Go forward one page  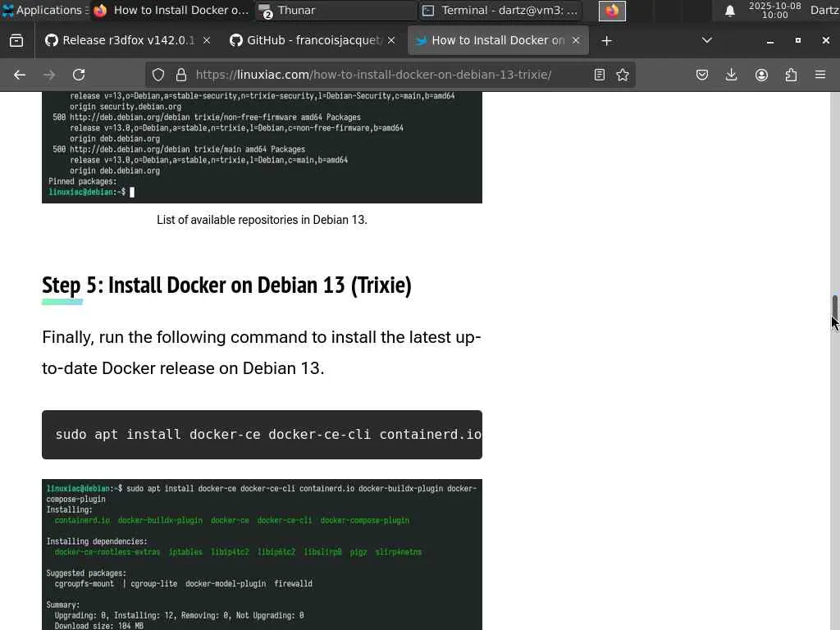49,75
